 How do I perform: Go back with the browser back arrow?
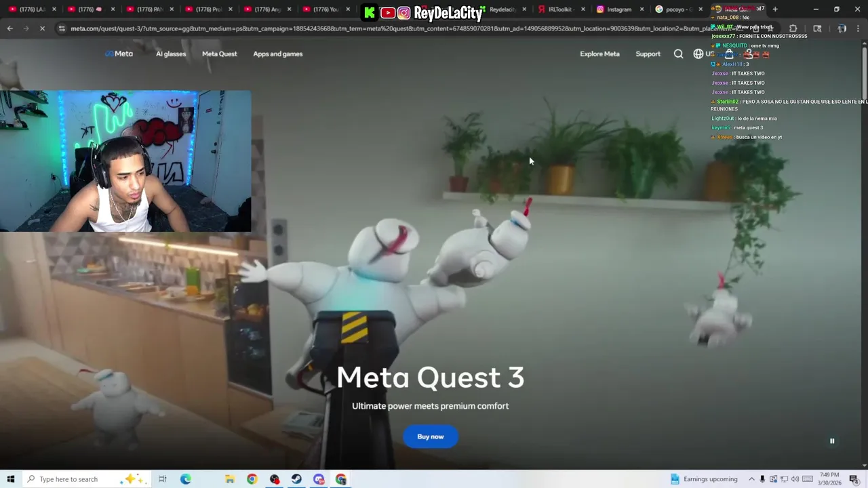tap(9, 28)
